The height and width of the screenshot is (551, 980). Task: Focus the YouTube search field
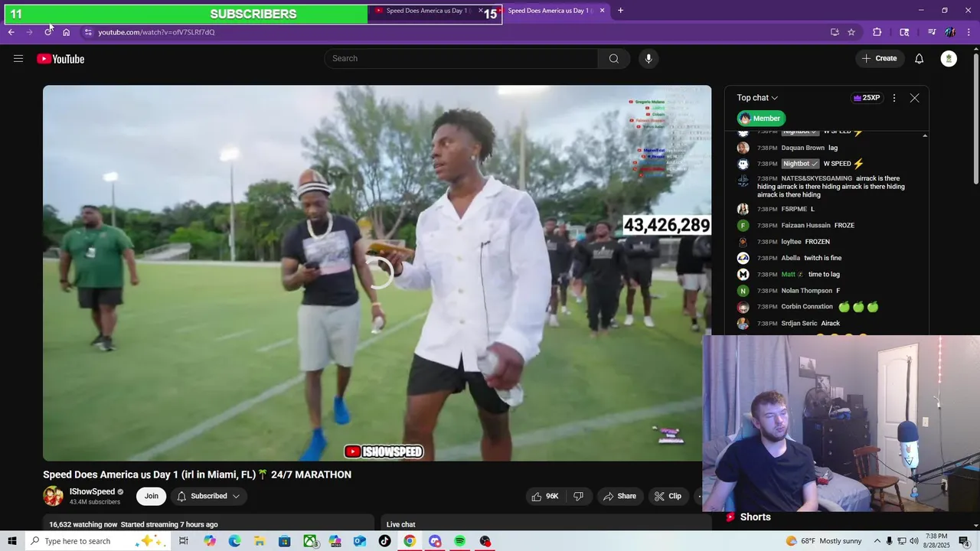[x=461, y=59]
